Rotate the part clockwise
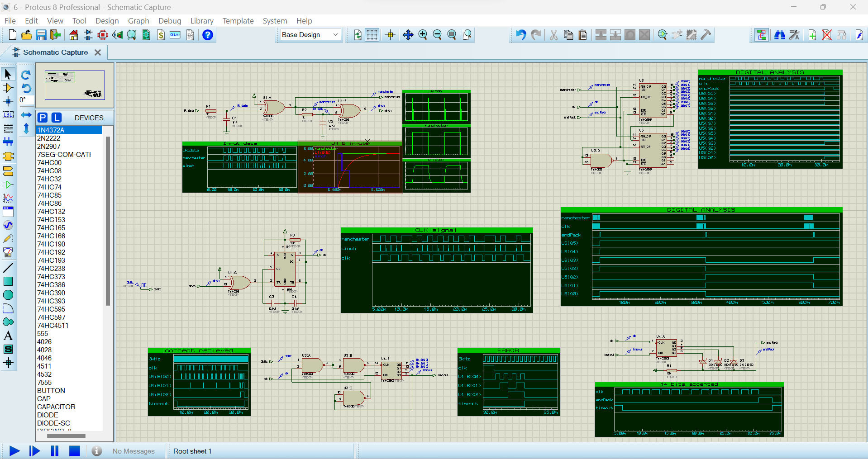The height and width of the screenshot is (459, 868). click(x=26, y=75)
